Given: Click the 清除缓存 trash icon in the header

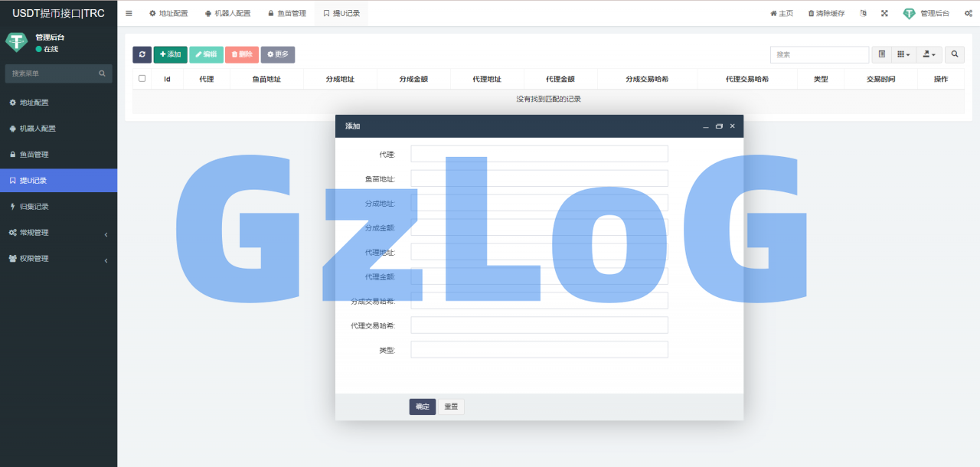Looking at the screenshot, I should 812,13.
